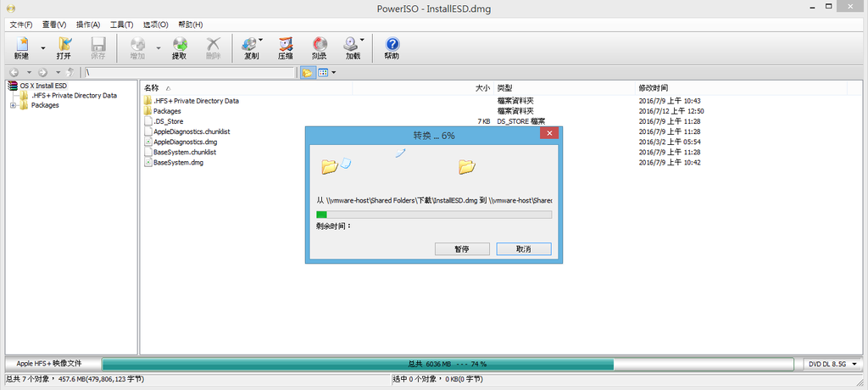Select BaseSystem.dmg file
868x390 pixels.
tap(178, 162)
